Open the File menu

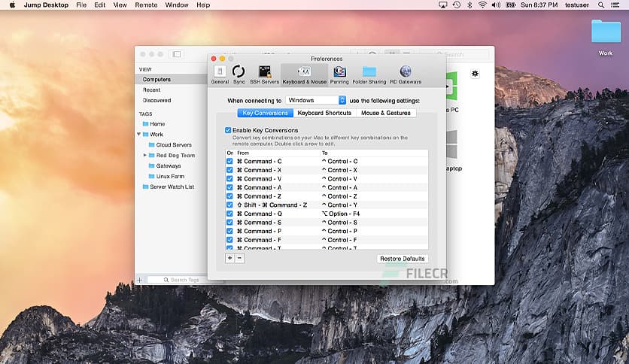[81, 5]
